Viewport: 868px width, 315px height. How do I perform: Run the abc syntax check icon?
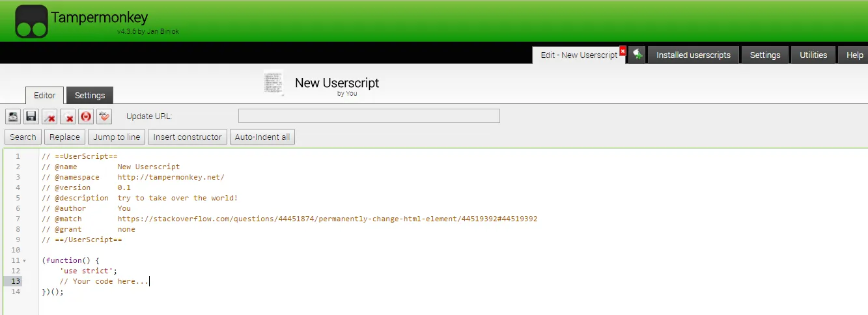tap(104, 116)
